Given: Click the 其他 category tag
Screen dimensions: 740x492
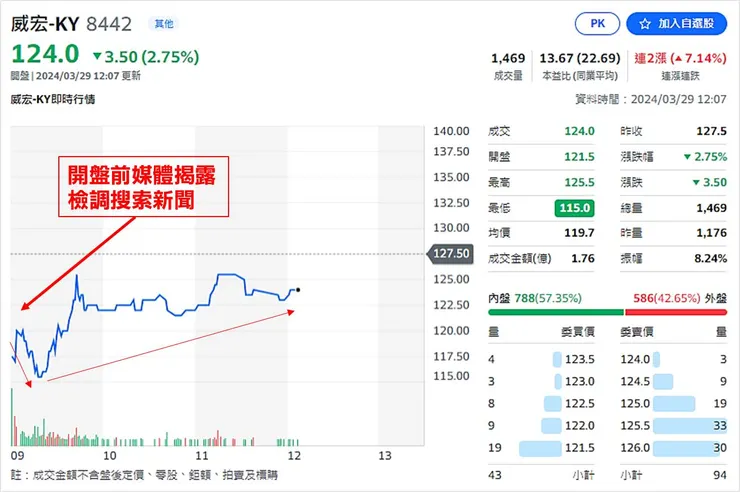Looking at the screenshot, I should (164, 24).
